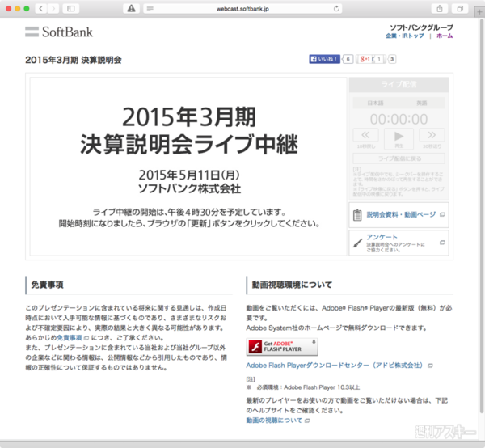Screen dimensions: 485x448
Task: Go forward with Safari's forward arrow
Action: tap(53, 8)
